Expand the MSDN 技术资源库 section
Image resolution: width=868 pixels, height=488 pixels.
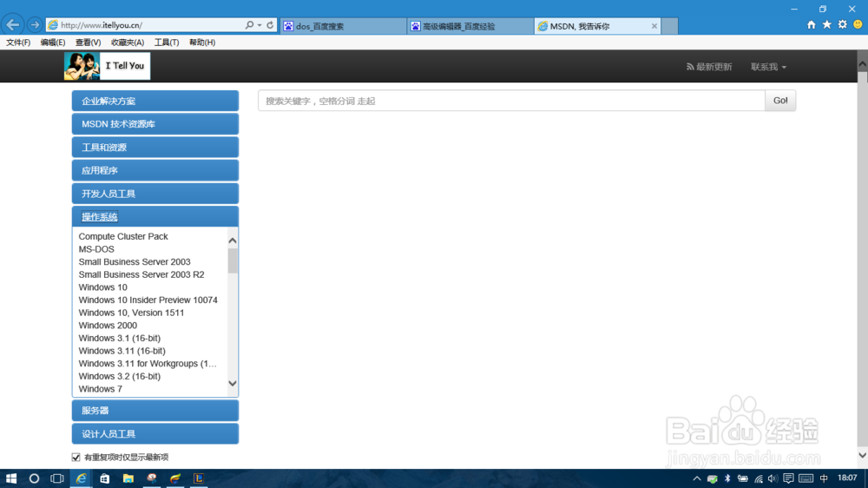pos(155,124)
